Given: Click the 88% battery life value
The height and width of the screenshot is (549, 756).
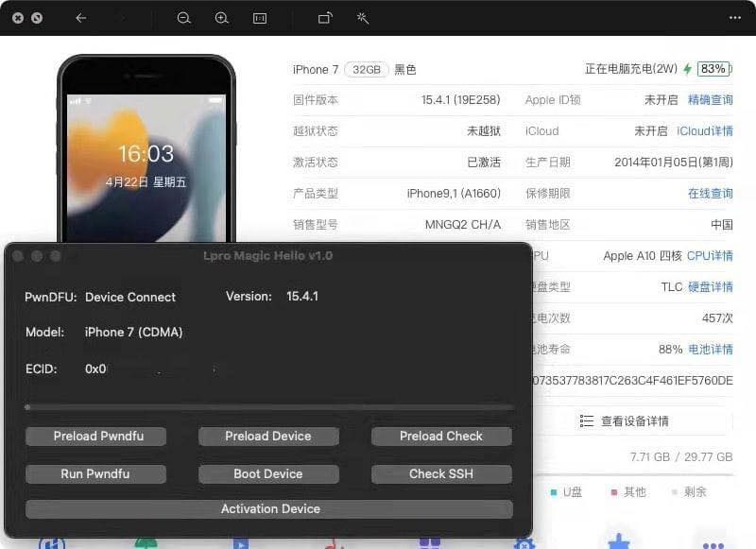Looking at the screenshot, I should point(671,349).
